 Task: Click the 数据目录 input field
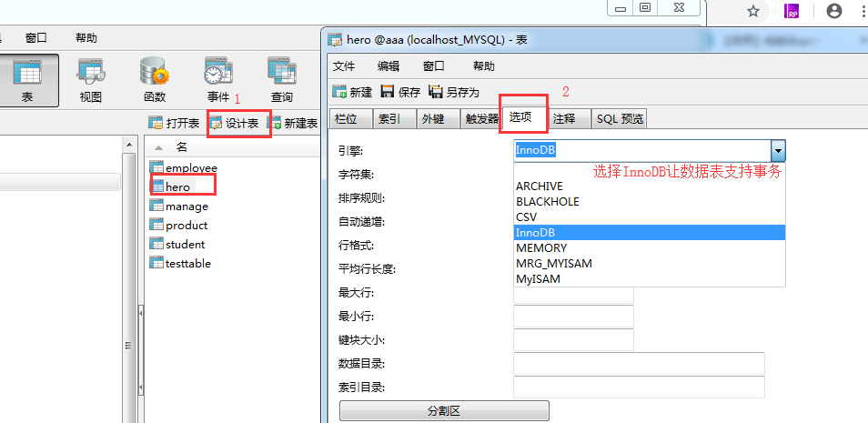640,363
